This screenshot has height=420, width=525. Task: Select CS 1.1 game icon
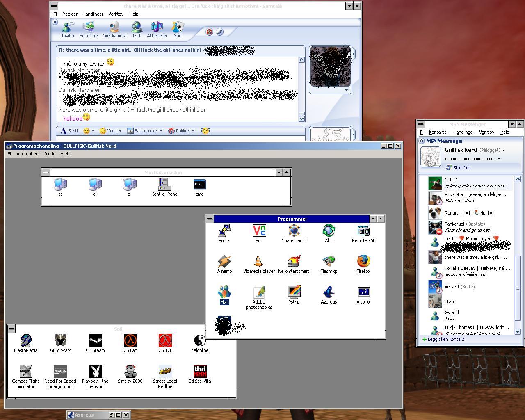pyautogui.click(x=165, y=343)
